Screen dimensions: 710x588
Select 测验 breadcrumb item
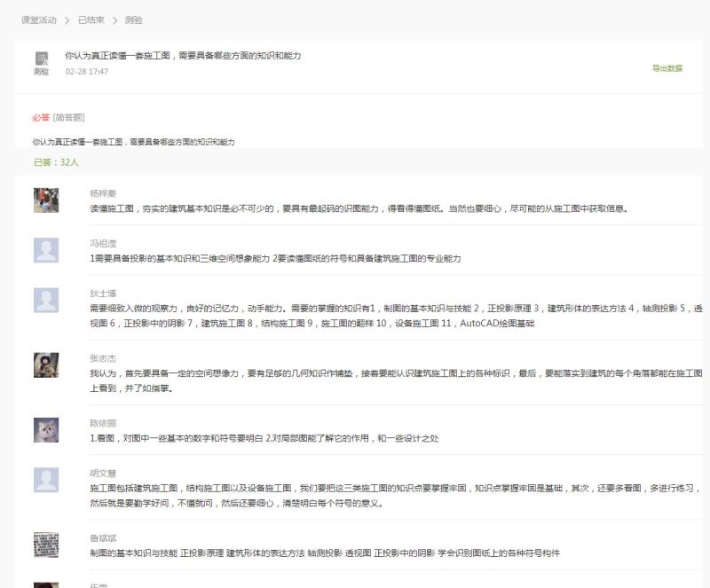[x=134, y=20]
